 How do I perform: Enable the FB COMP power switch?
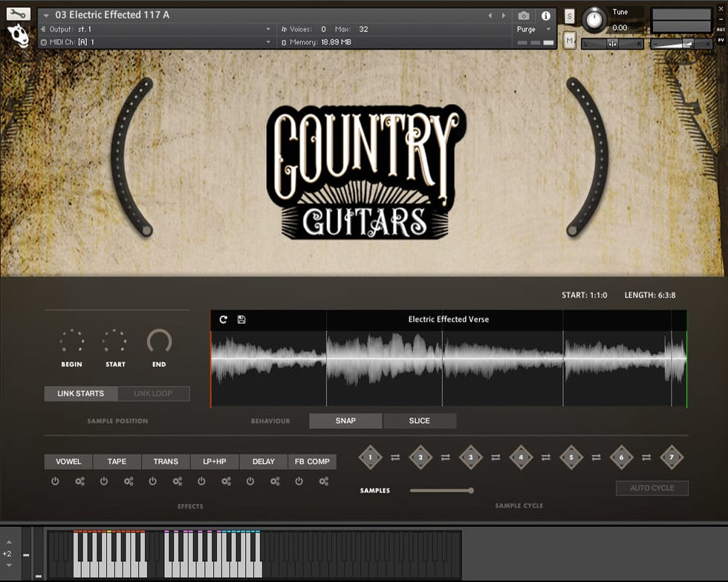(x=299, y=481)
